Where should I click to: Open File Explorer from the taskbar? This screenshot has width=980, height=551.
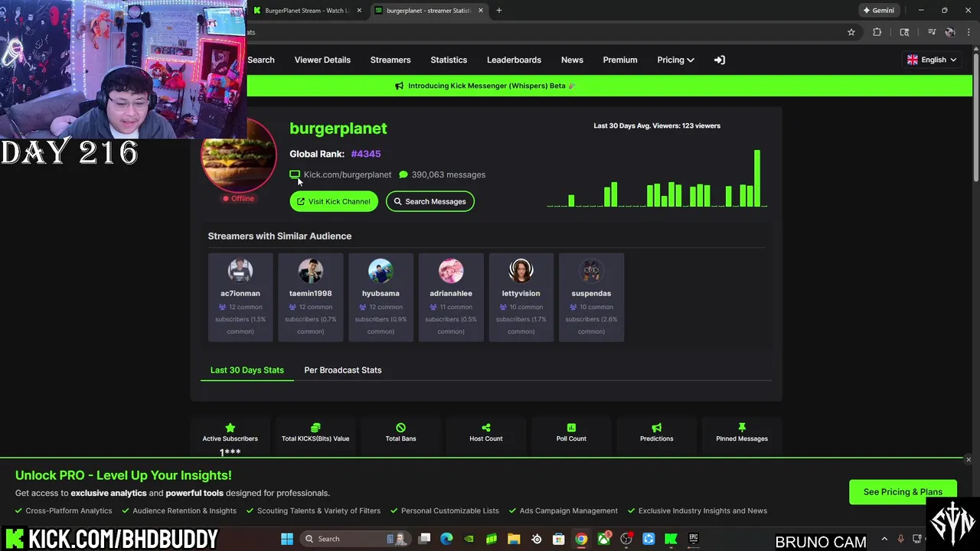(x=514, y=539)
